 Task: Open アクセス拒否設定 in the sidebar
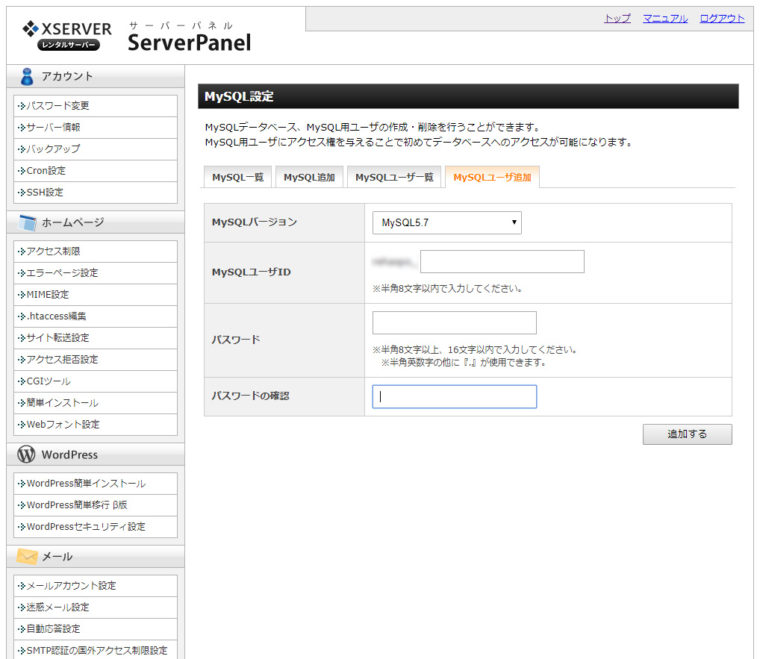[95, 360]
